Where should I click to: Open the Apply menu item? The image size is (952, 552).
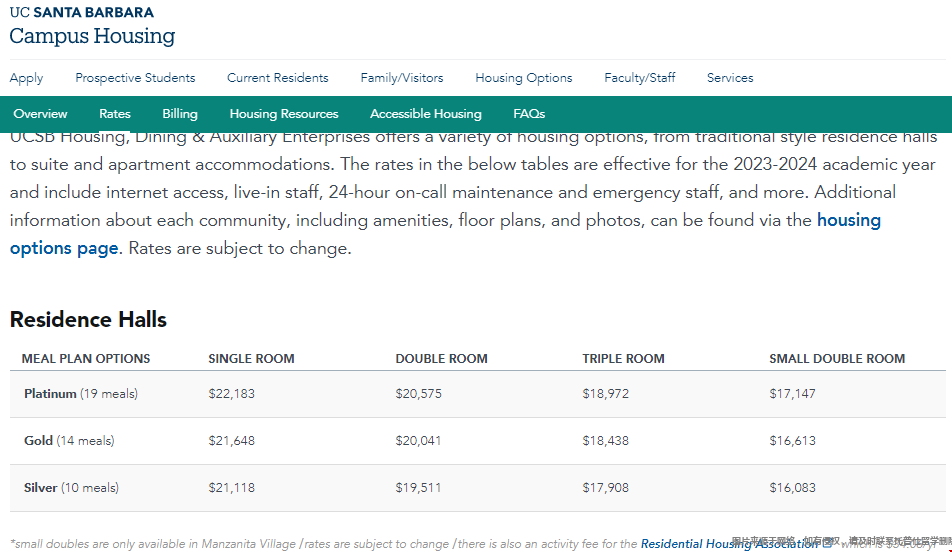point(26,78)
